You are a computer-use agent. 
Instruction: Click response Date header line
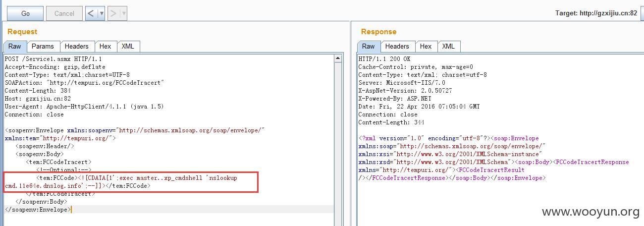[419, 107]
